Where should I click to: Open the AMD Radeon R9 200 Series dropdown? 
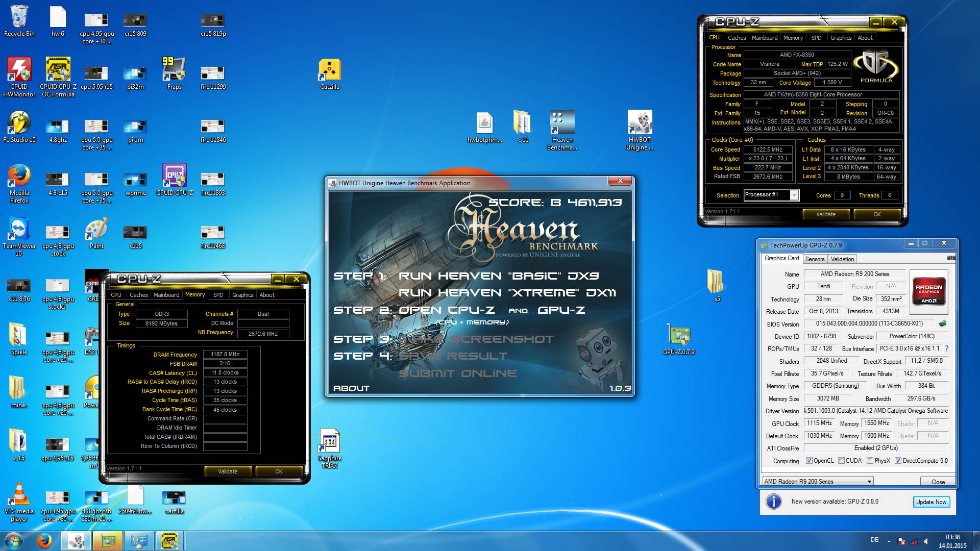(818, 481)
